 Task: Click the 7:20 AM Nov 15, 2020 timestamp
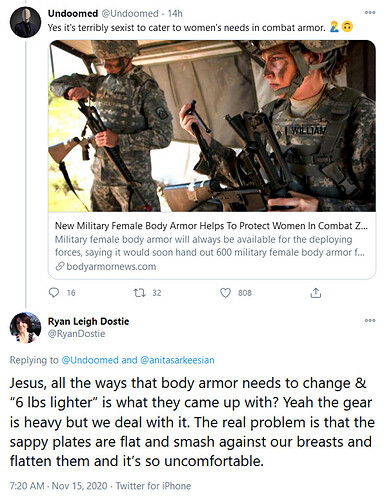59,486
